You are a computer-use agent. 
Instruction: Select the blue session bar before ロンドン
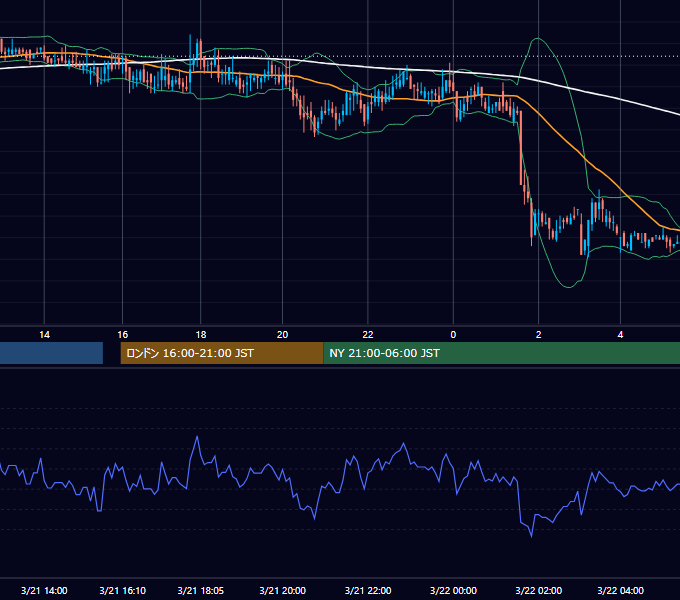(x=51, y=353)
